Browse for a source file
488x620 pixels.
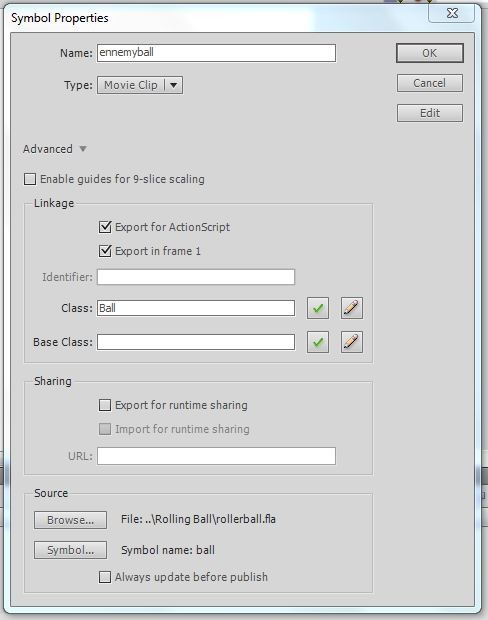(70, 520)
